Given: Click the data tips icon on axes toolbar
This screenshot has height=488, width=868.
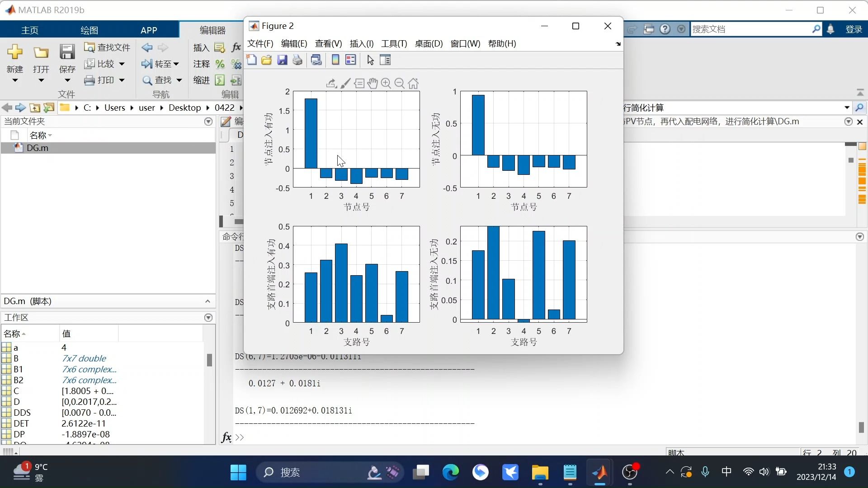Looking at the screenshot, I should click(x=359, y=83).
